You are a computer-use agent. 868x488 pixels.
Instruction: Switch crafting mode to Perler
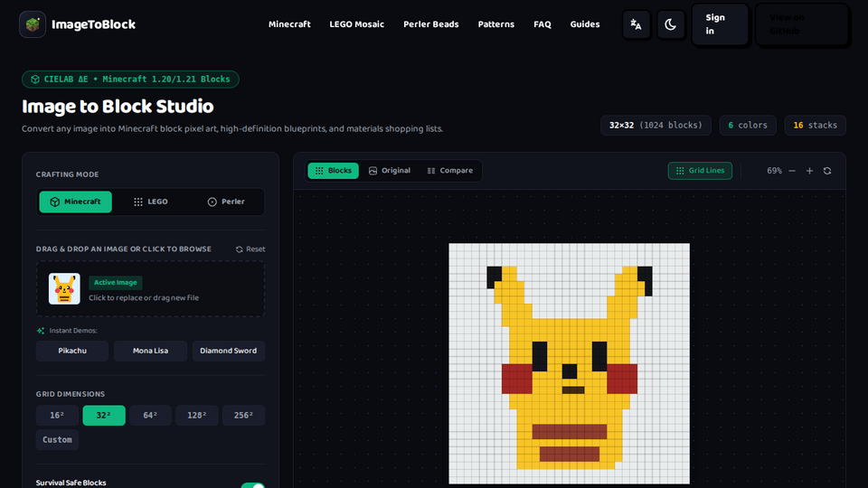(226, 202)
